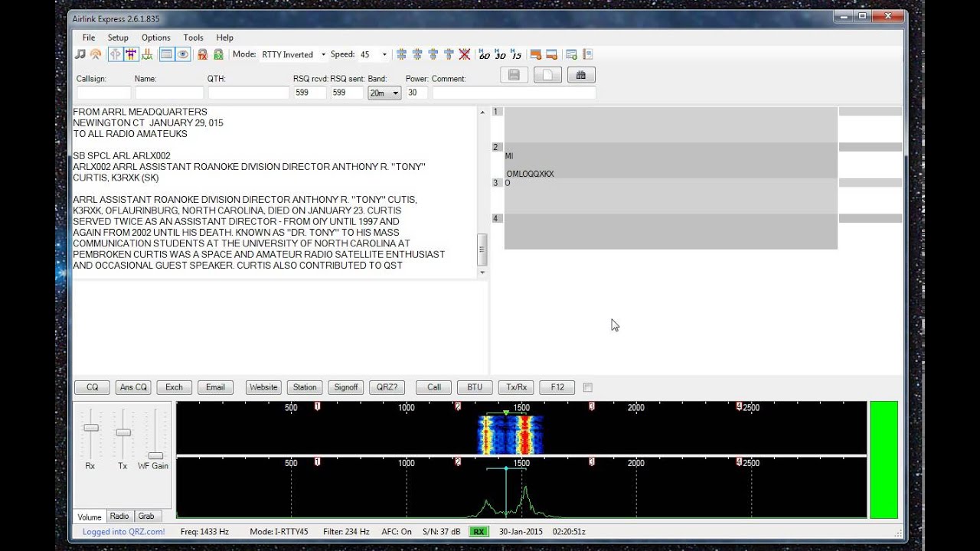Image resolution: width=980 pixels, height=551 pixels.
Task: Open the Tools menu
Action: click(x=193, y=37)
